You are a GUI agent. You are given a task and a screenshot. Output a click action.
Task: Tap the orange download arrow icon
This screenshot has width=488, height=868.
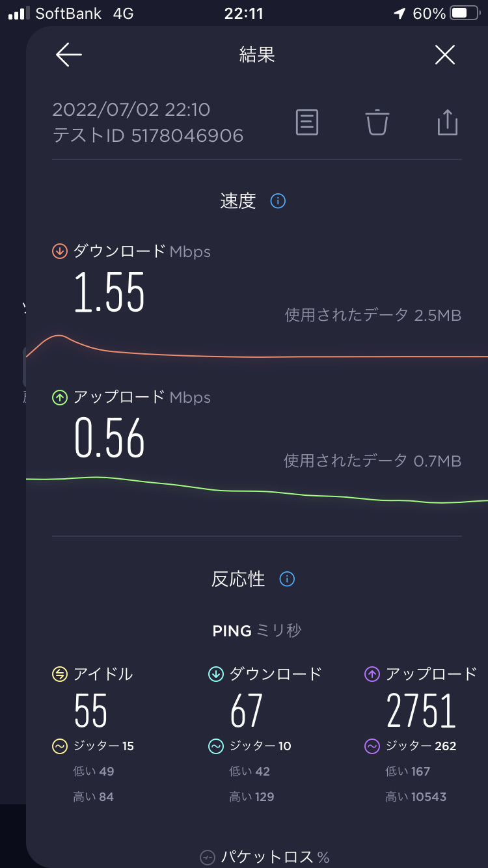coord(60,251)
